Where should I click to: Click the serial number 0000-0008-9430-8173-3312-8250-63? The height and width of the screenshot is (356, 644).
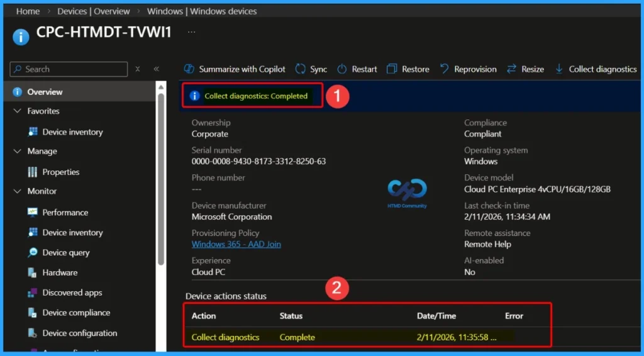pos(258,162)
